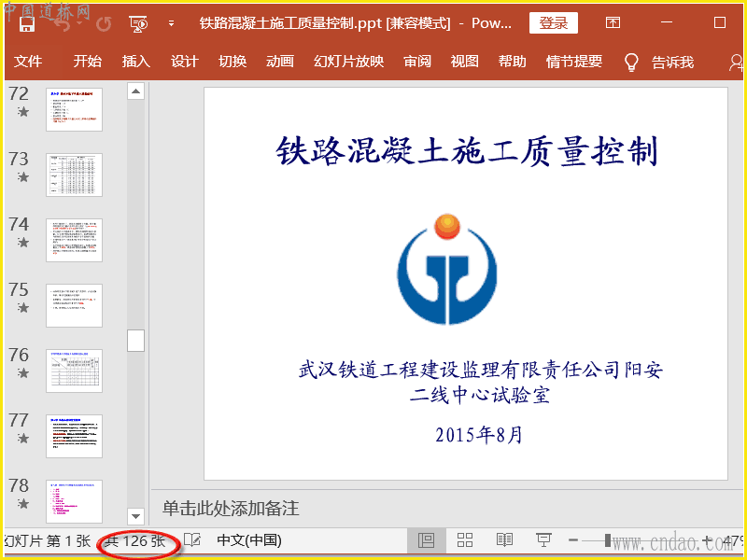Viewport: 747px width, 560px height.
Task: Select the 情节提要 tab
Action: click(x=574, y=61)
